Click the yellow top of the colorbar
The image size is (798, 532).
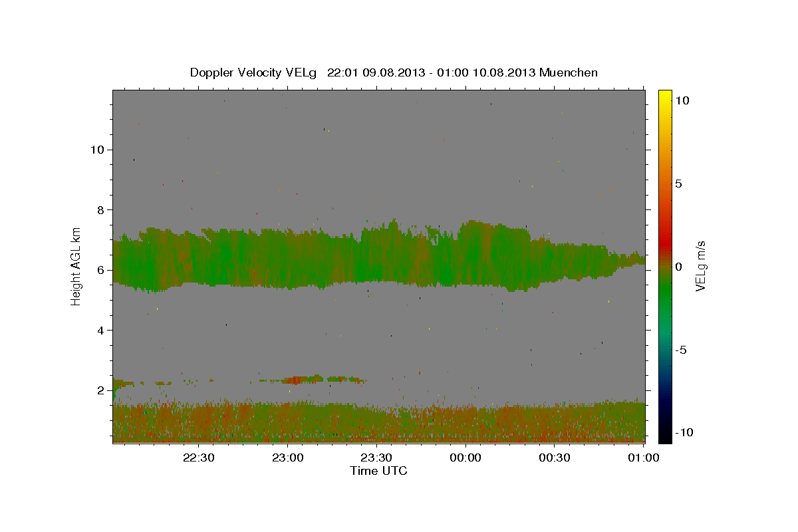[665, 94]
